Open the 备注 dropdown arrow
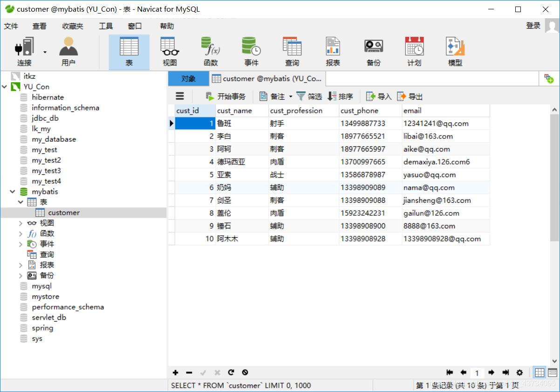This screenshot has width=560, height=392. point(291,96)
